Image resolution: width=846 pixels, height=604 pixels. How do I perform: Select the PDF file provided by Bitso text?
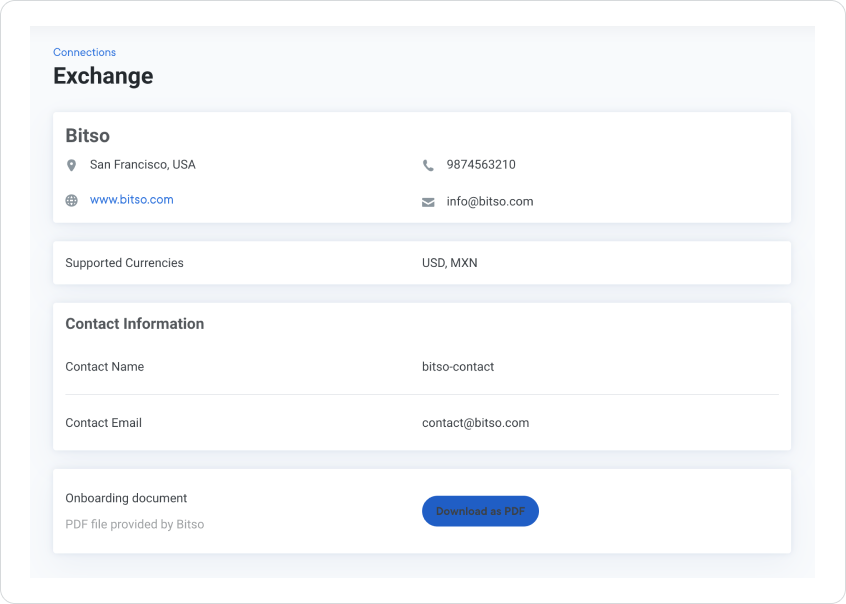click(134, 524)
